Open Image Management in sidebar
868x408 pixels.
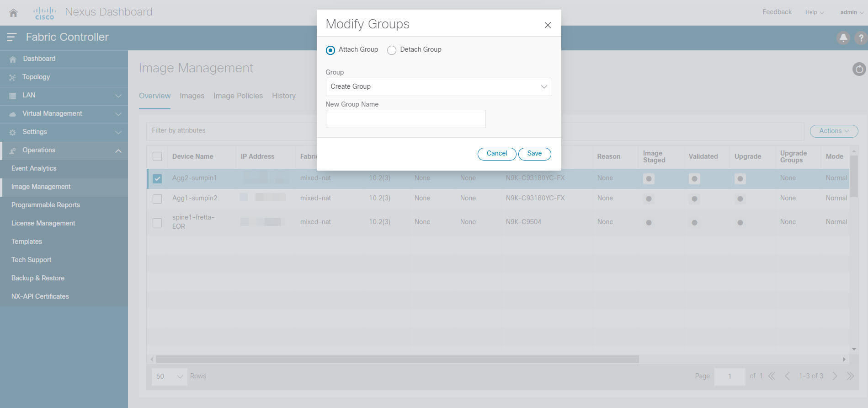[x=64, y=187]
